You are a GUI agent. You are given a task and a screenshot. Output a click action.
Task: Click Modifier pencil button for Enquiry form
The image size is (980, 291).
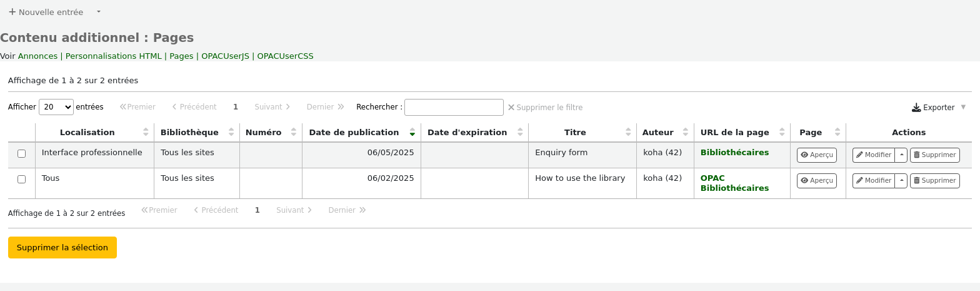(874, 155)
